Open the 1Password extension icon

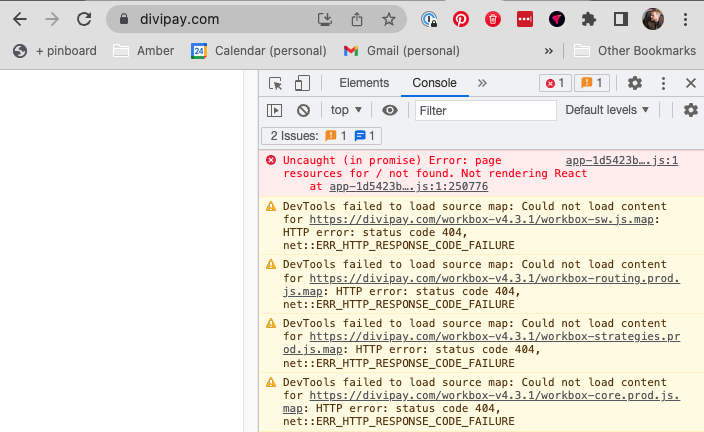[x=429, y=19]
